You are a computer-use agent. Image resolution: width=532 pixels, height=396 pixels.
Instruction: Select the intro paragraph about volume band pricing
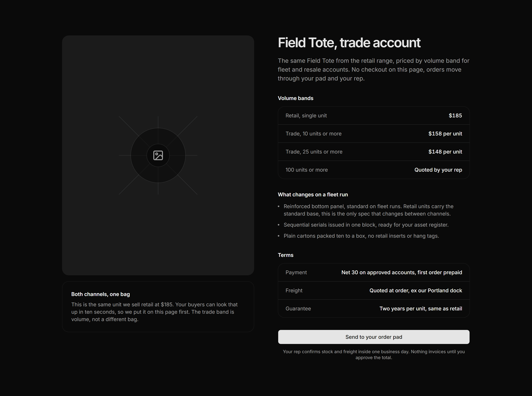[x=373, y=70]
